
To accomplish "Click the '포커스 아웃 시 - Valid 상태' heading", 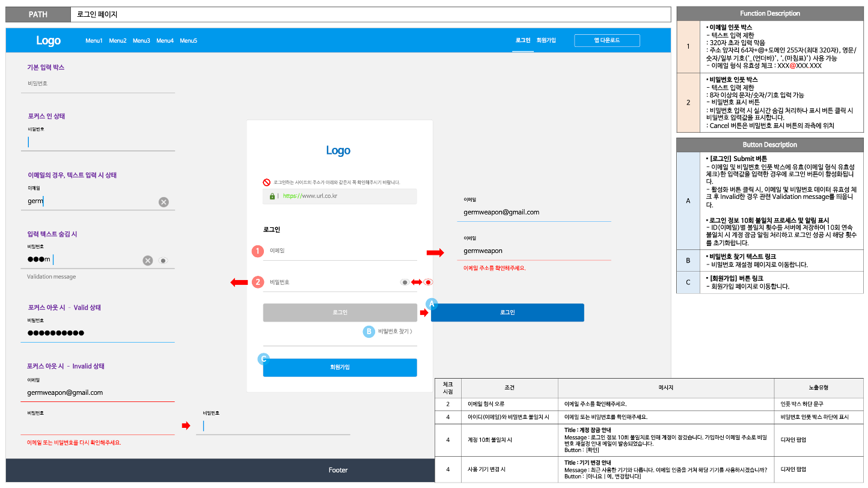I will coord(64,308).
